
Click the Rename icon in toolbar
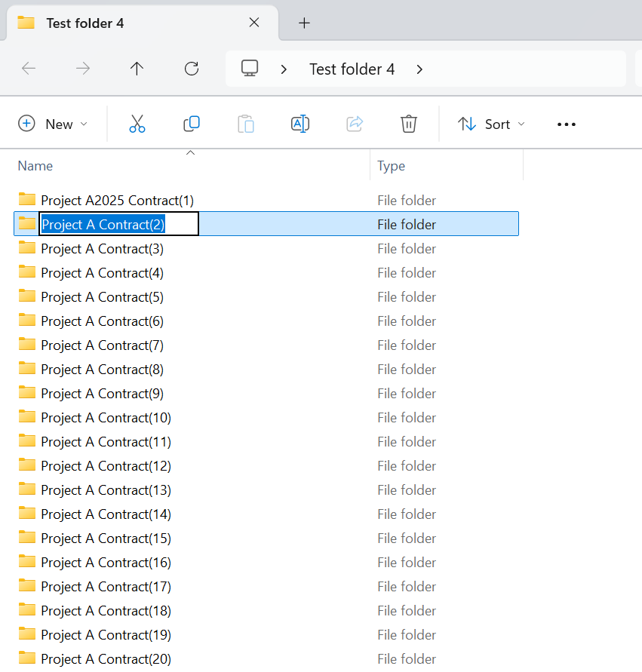pyautogui.click(x=300, y=124)
